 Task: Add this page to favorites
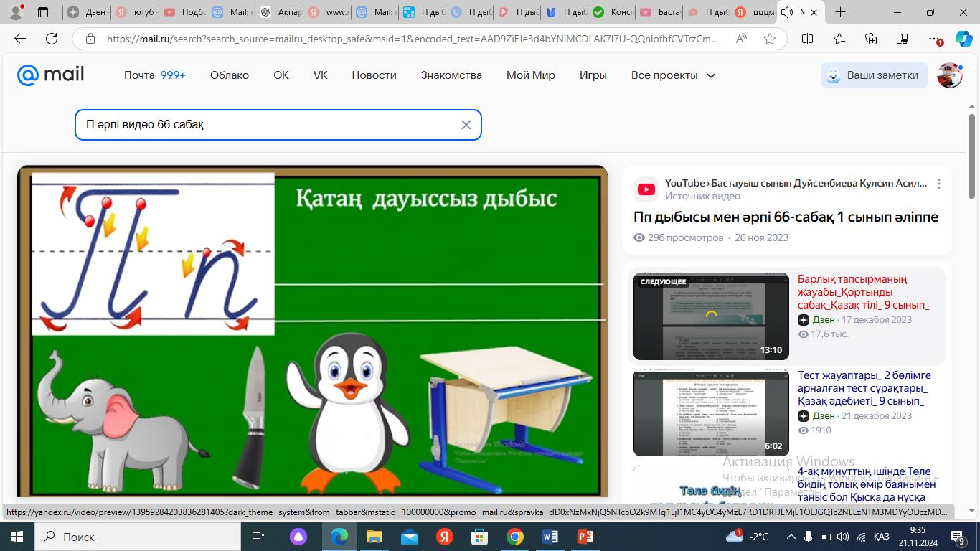click(x=770, y=39)
